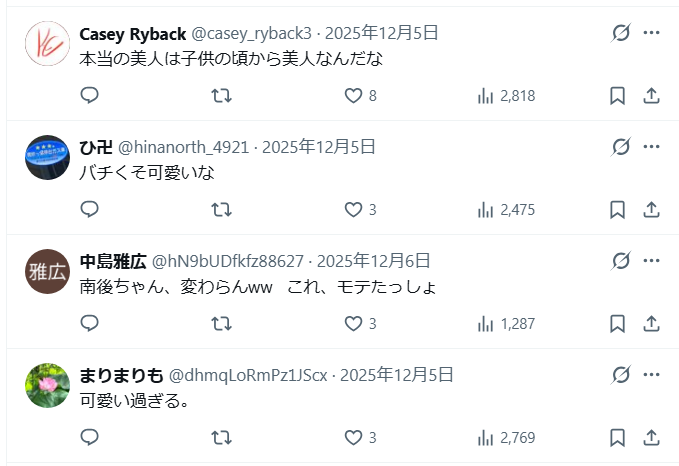Share Casey Ryback's tweet
Image resolution: width=679 pixels, height=466 pixels.
651,96
